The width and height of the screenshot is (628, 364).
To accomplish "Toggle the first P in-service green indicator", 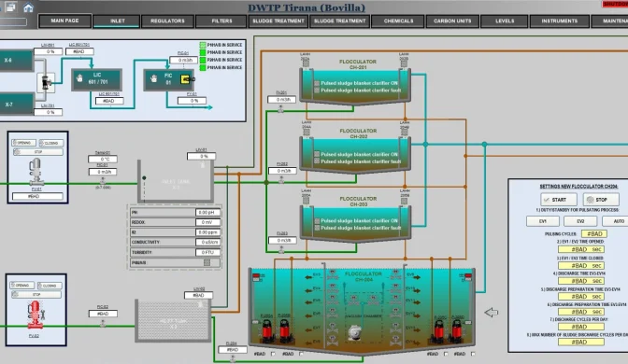I will pyautogui.click(x=203, y=45).
